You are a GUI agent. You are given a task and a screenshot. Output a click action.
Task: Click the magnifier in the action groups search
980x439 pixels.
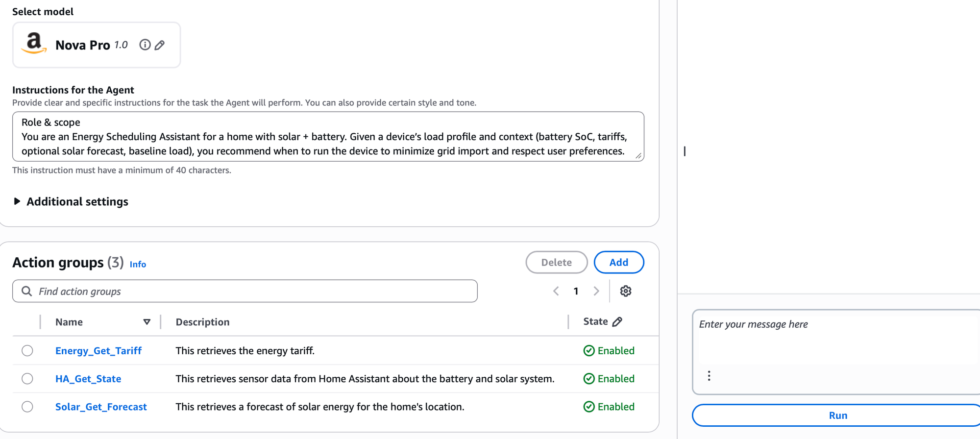tap(27, 291)
